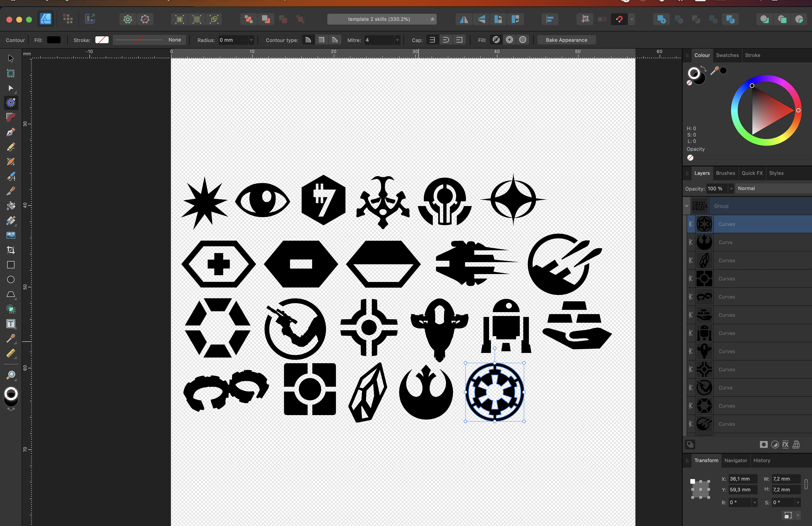Pick colour with the eyedropper in Colour panel
Screen dimensions: 812x526
point(714,70)
